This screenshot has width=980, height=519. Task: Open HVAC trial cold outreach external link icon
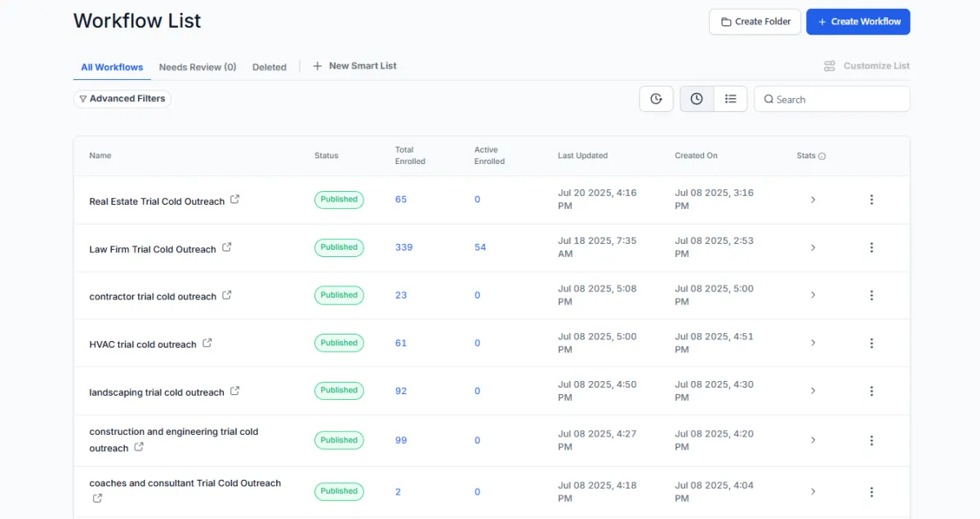[x=207, y=343]
